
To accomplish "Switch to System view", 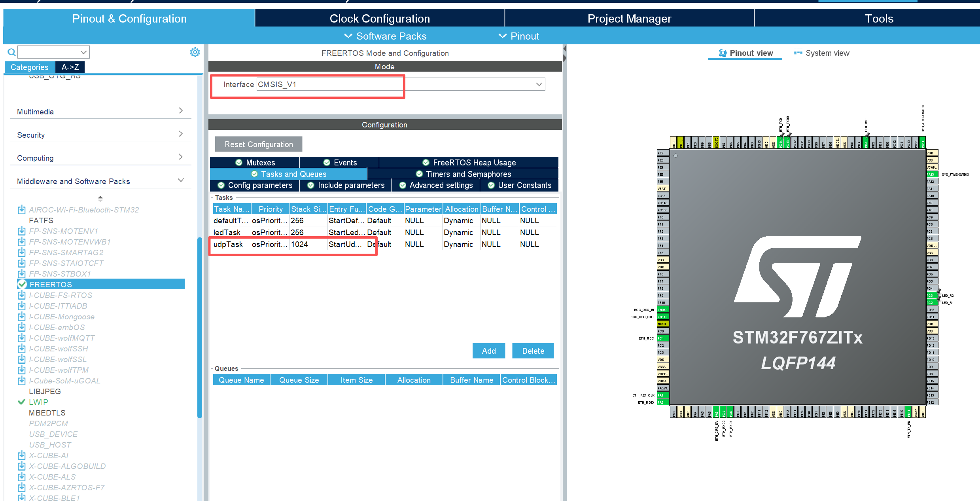I will [x=821, y=53].
